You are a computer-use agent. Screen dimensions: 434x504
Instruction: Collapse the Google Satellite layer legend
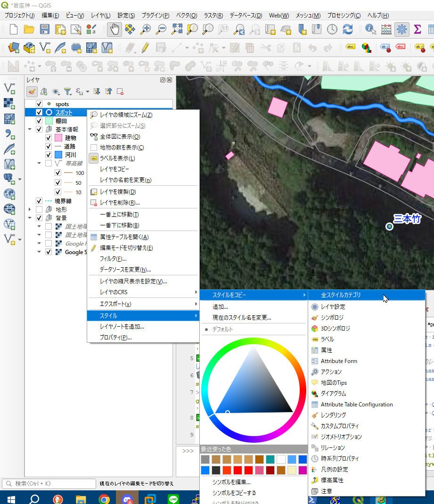point(39,252)
